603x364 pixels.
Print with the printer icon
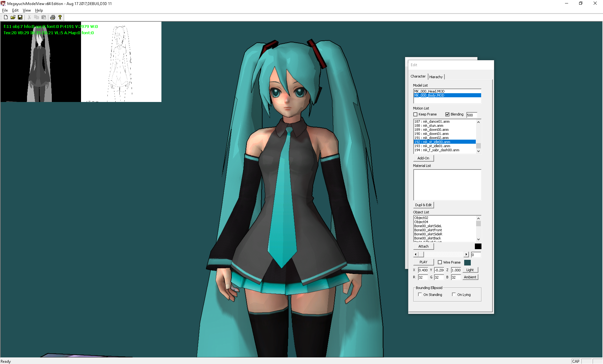tap(53, 17)
